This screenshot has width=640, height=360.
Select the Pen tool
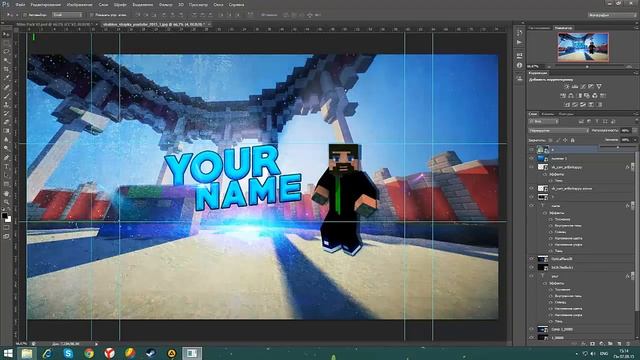[6, 158]
